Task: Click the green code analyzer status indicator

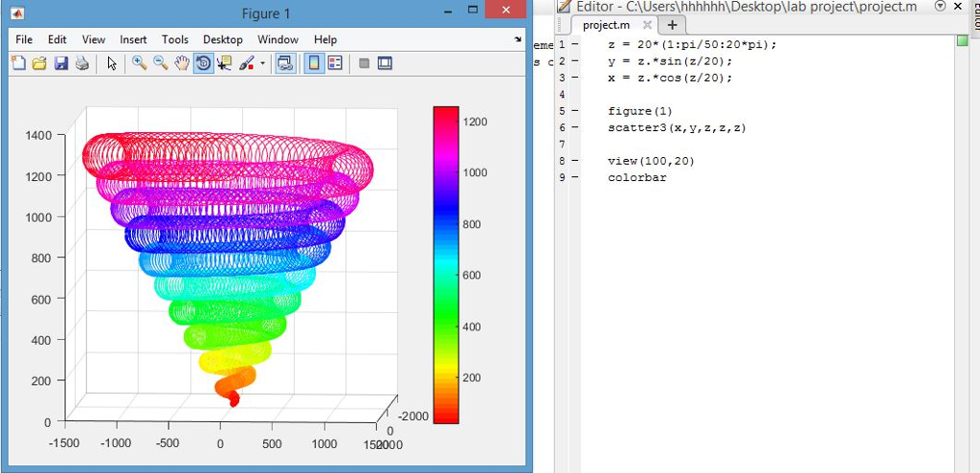Action: [x=962, y=41]
